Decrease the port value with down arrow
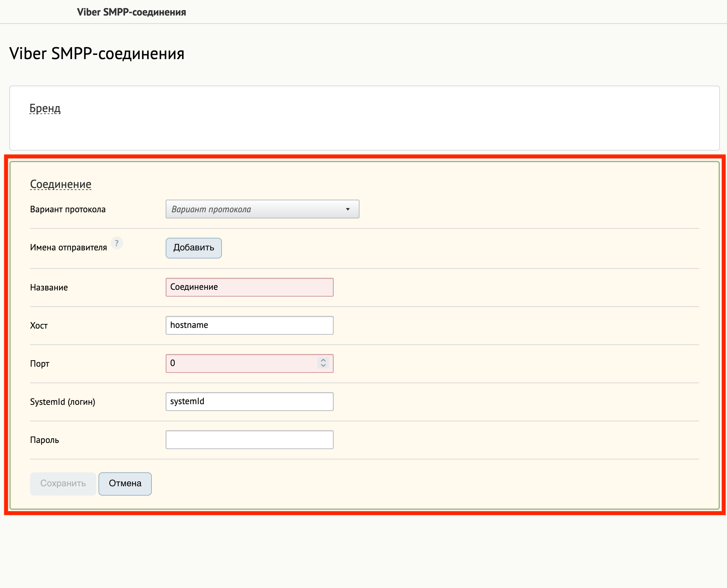The height and width of the screenshot is (588, 727). (323, 366)
